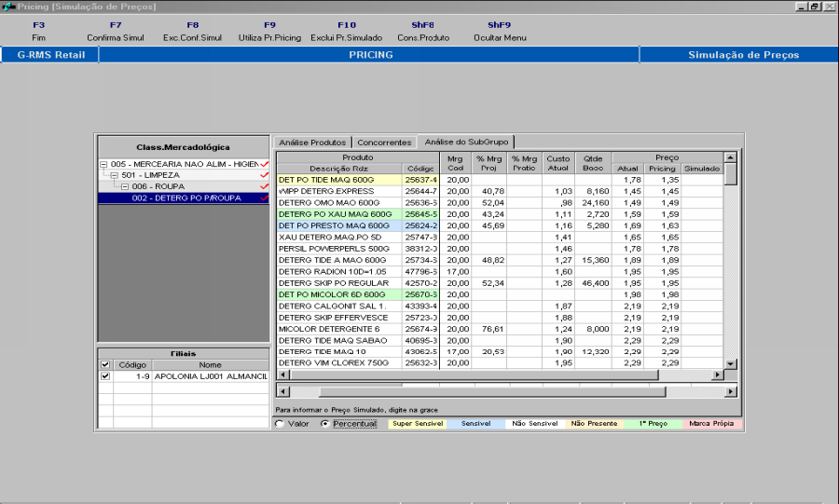The width and height of the screenshot is (839, 504).
Task: Select the Valor radio button
Action: [279, 424]
